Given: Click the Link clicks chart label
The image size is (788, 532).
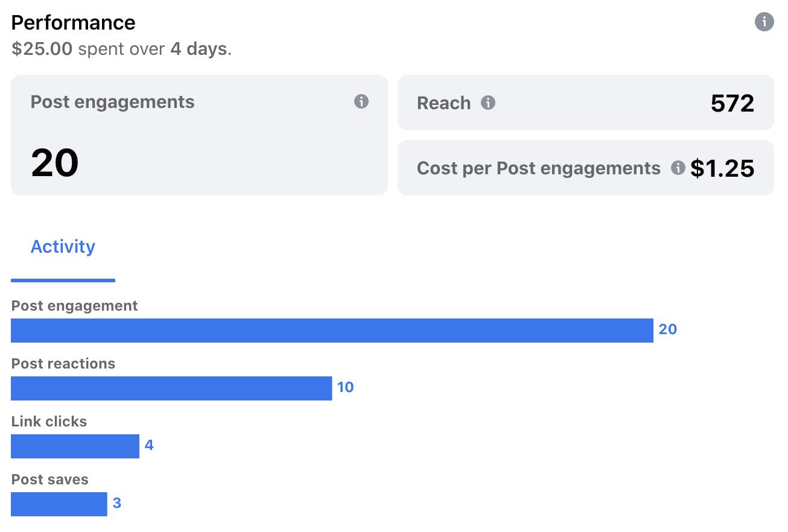Looking at the screenshot, I should point(49,422).
